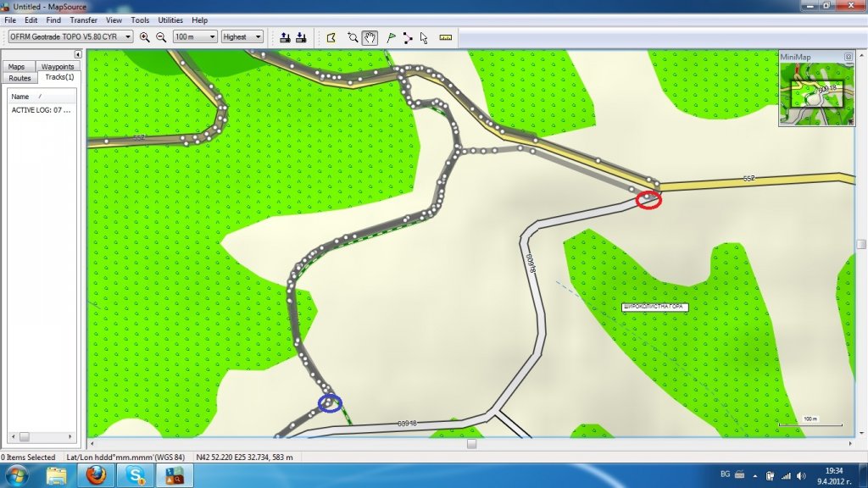This screenshot has width=868, height=488.
Task: Click the Zoom In magnifier icon
Action: [x=144, y=37]
